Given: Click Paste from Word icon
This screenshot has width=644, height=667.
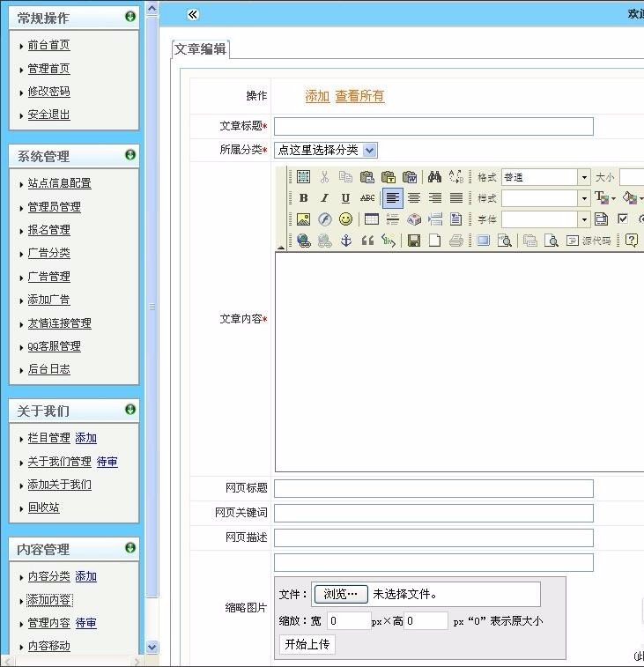Looking at the screenshot, I should point(409,176).
